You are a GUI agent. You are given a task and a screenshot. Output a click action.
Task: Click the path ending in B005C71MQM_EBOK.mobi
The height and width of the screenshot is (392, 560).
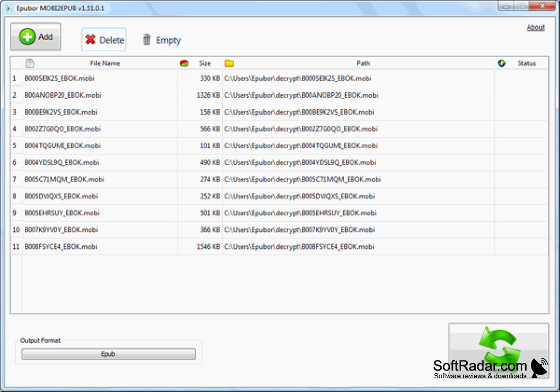tap(302, 179)
